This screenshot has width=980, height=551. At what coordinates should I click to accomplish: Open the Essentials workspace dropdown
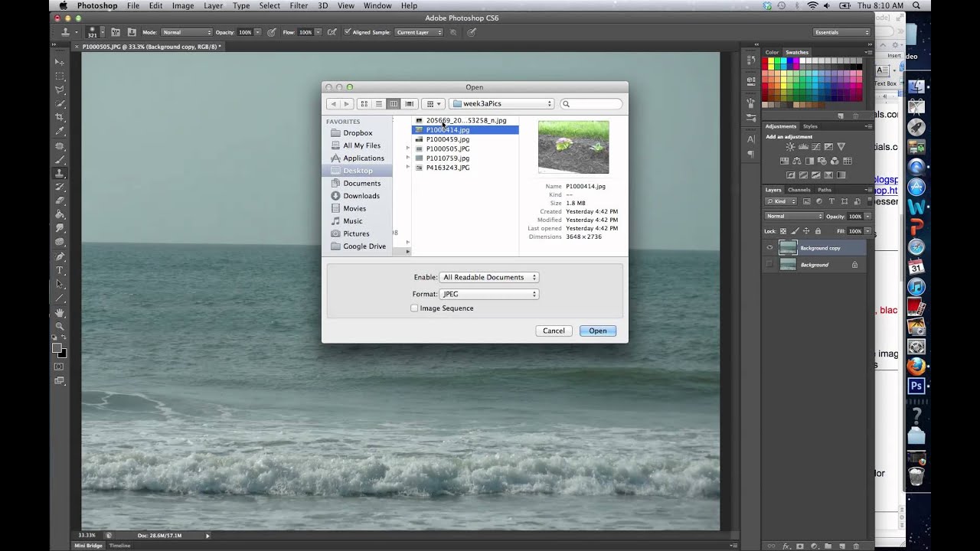(x=842, y=33)
